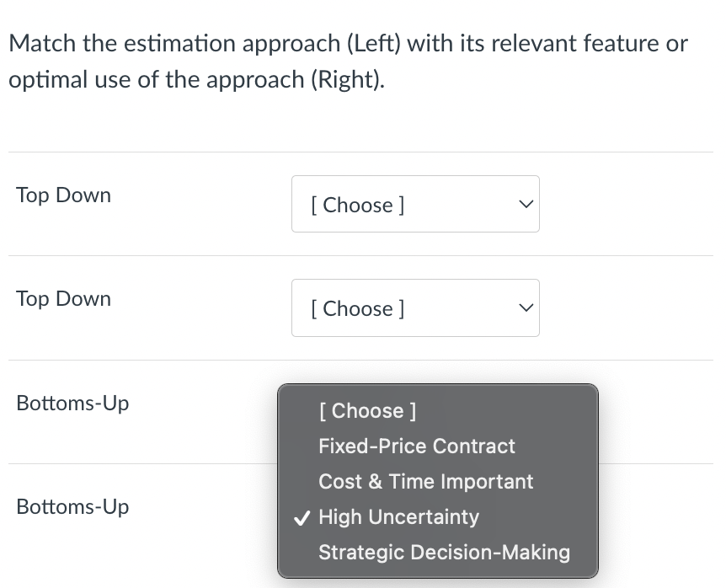Toggle the currently checked option in the dropdown
Viewport: 726px width, 588px height.
[x=398, y=516]
